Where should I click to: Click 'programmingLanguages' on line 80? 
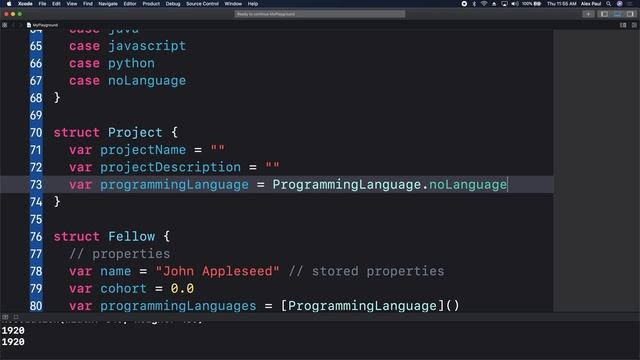pyautogui.click(x=178, y=306)
